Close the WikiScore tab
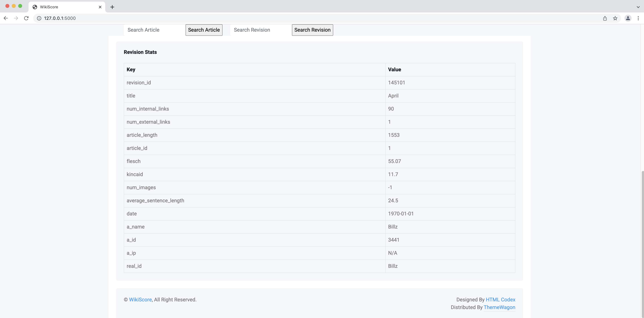Viewport: 644px width, 318px height. 100,7
